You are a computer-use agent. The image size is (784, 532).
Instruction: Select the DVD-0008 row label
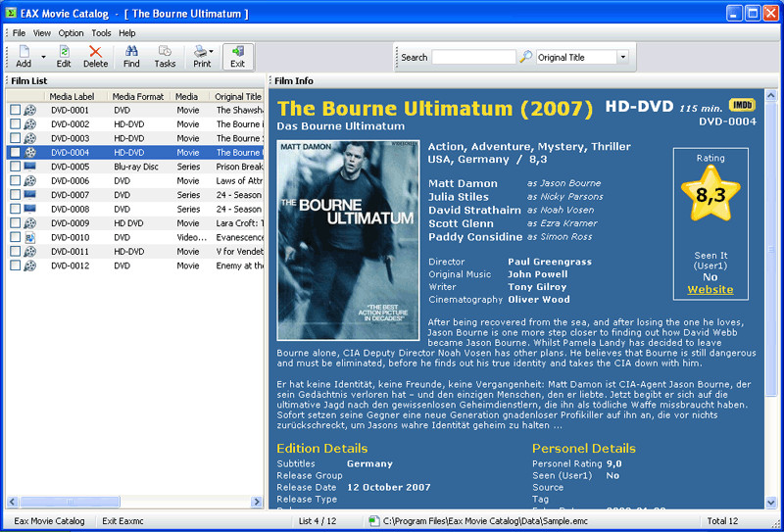(70, 209)
